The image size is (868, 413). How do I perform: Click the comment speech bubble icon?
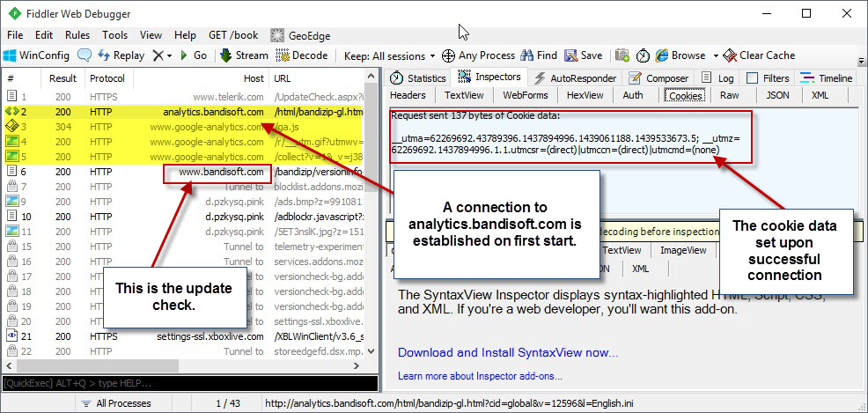pos(84,55)
